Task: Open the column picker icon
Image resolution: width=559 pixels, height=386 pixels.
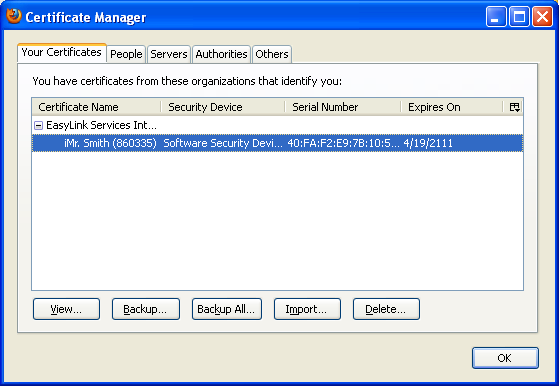Action: click(x=514, y=107)
